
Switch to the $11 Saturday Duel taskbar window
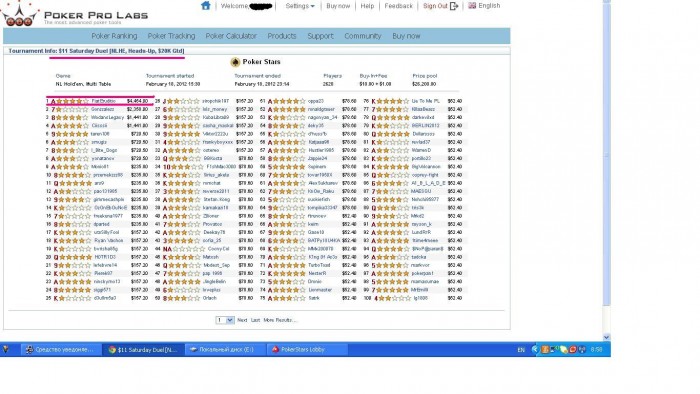[143, 350]
